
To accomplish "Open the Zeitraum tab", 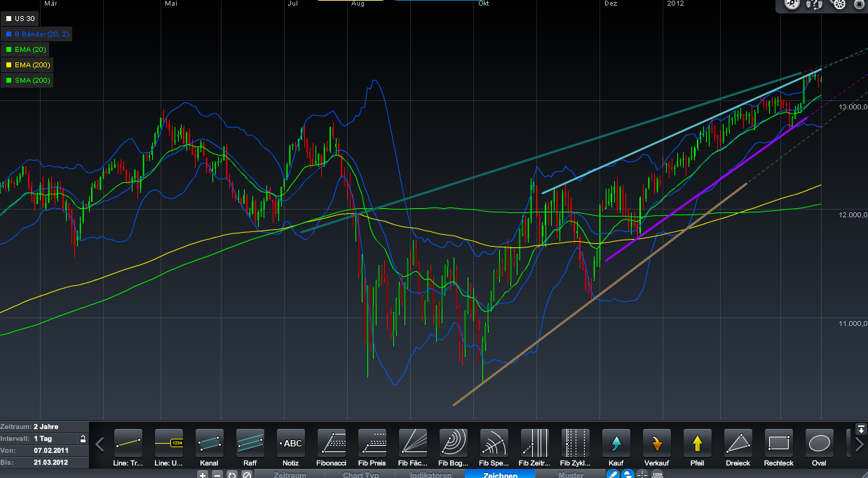I will pos(289,474).
